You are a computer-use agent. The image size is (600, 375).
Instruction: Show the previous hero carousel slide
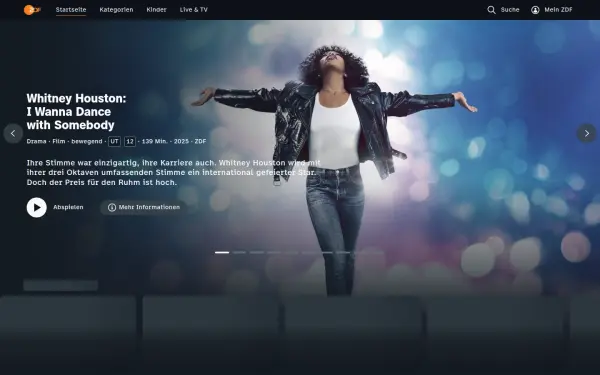tap(13, 133)
